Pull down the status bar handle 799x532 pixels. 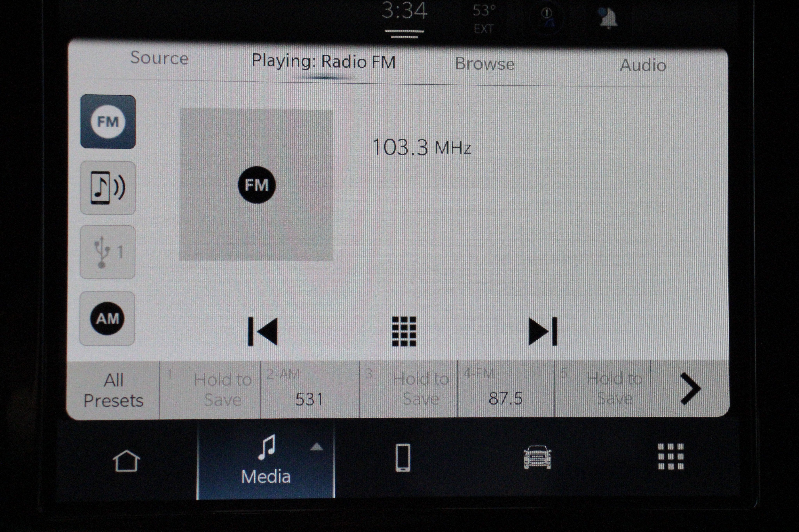click(404, 34)
